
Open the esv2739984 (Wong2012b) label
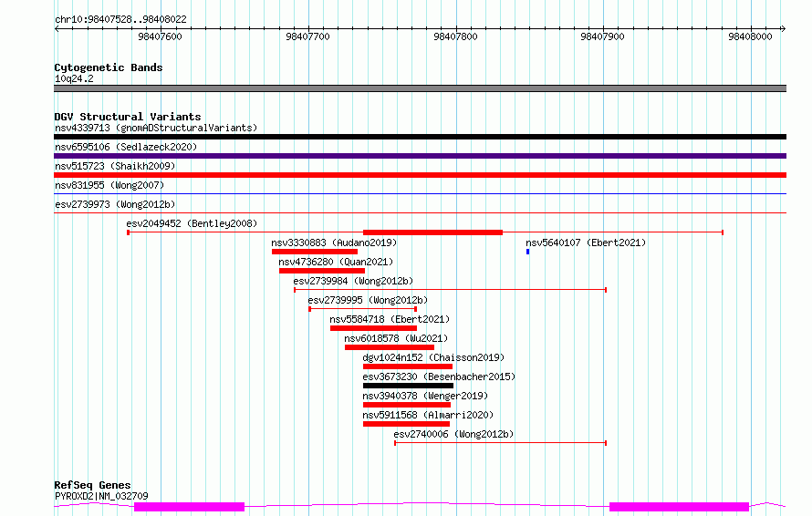(x=353, y=281)
